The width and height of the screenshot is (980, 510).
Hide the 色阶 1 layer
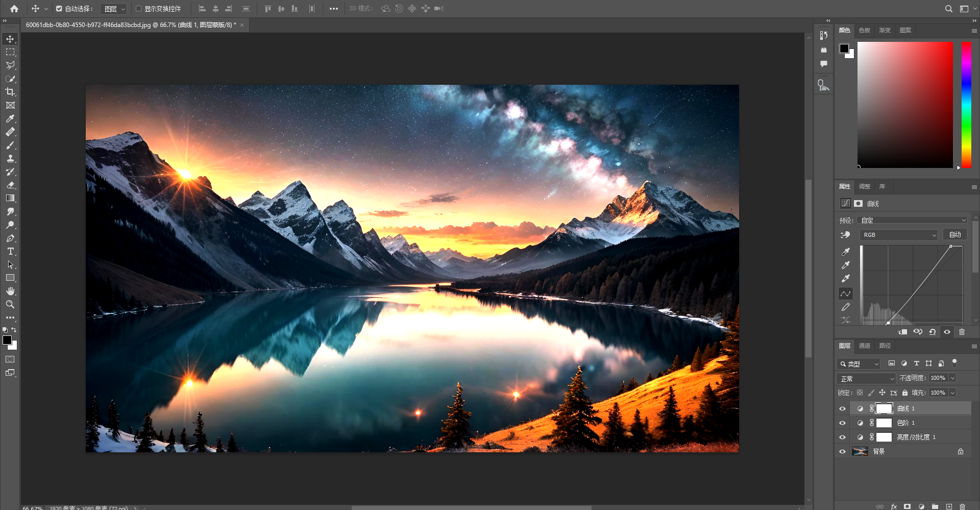click(x=842, y=423)
